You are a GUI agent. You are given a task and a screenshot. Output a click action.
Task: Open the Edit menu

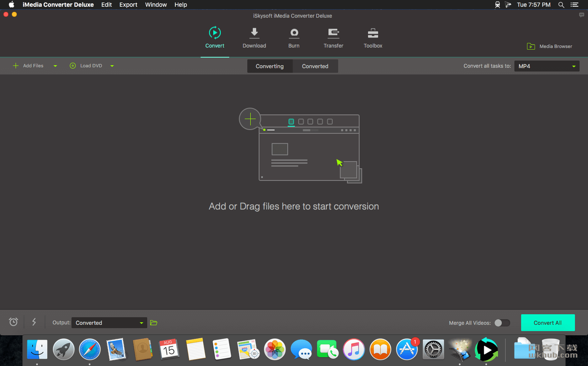point(106,5)
